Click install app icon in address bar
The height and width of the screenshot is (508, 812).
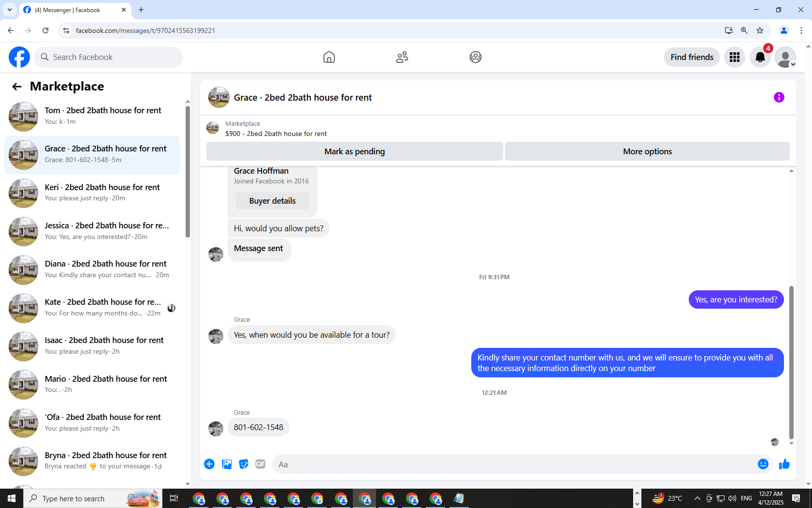pos(729,30)
